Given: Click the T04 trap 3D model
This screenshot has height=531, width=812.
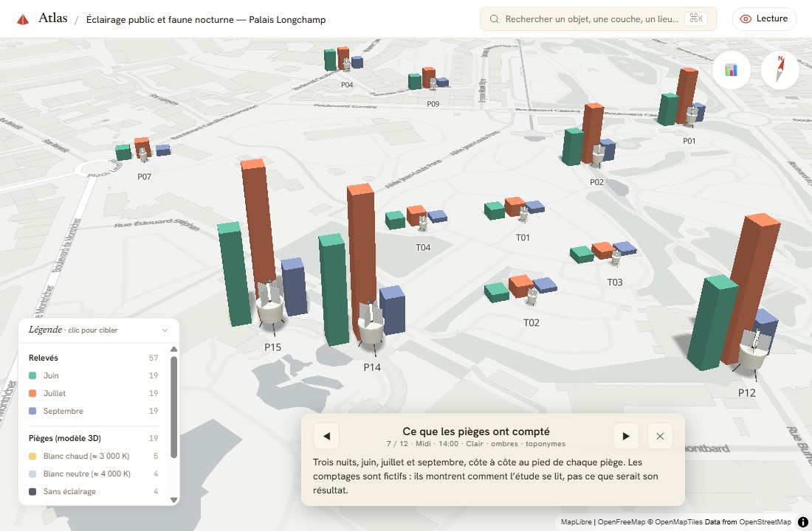Looking at the screenshot, I should coord(423,223).
